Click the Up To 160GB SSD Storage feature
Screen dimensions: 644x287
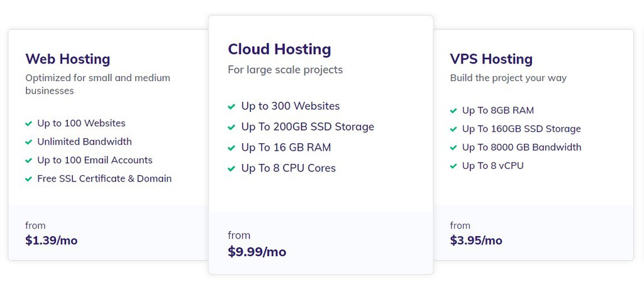(521, 129)
